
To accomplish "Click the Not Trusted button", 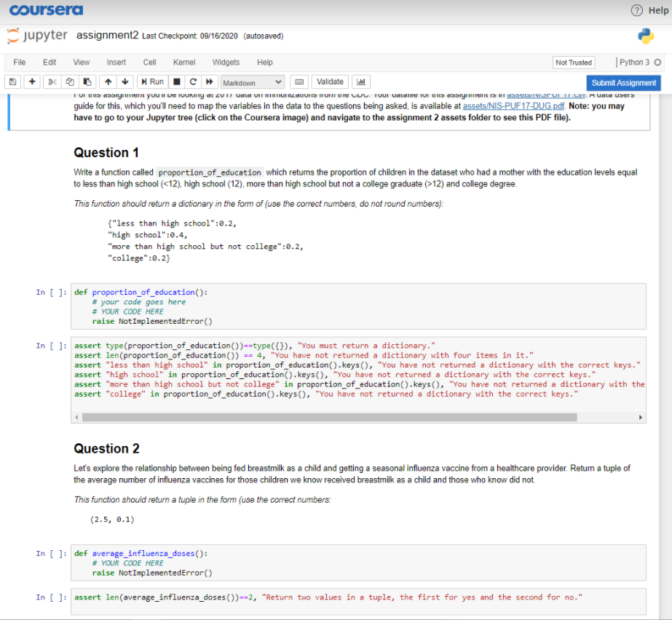I will (x=574, y=63).
